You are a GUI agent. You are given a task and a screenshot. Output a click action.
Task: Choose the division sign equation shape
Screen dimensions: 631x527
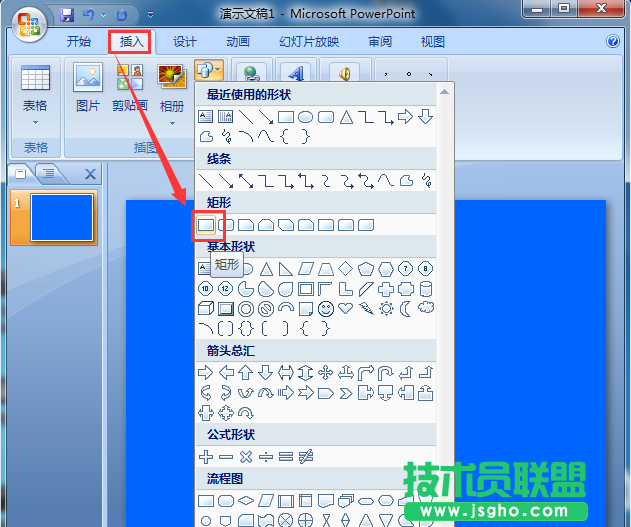coord(266,457)
